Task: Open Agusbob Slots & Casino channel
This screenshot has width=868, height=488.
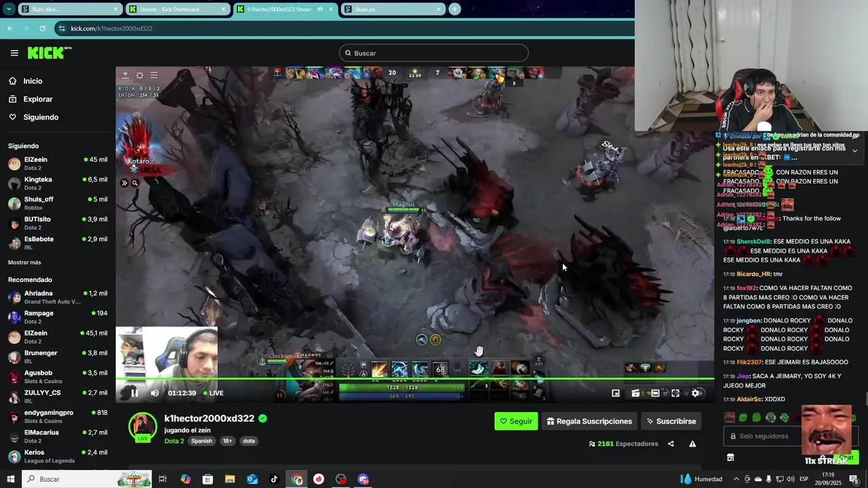Action: 58,377
